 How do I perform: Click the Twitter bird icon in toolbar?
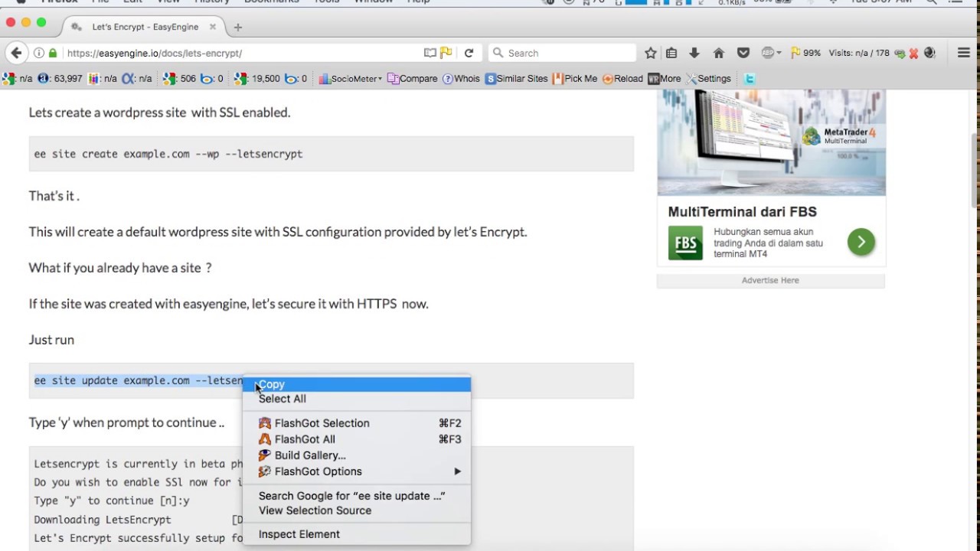tap(750, 78)
